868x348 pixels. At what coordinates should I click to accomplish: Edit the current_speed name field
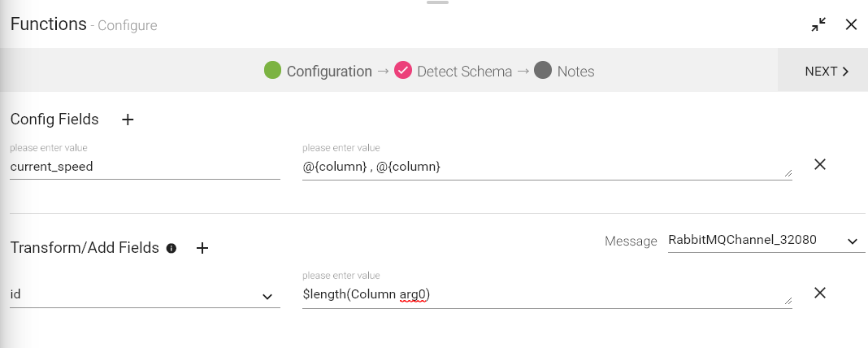click(145, 167)
